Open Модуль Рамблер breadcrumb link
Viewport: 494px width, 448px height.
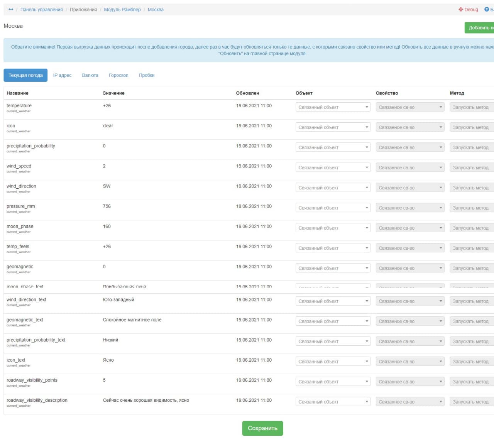pos(122,10)
